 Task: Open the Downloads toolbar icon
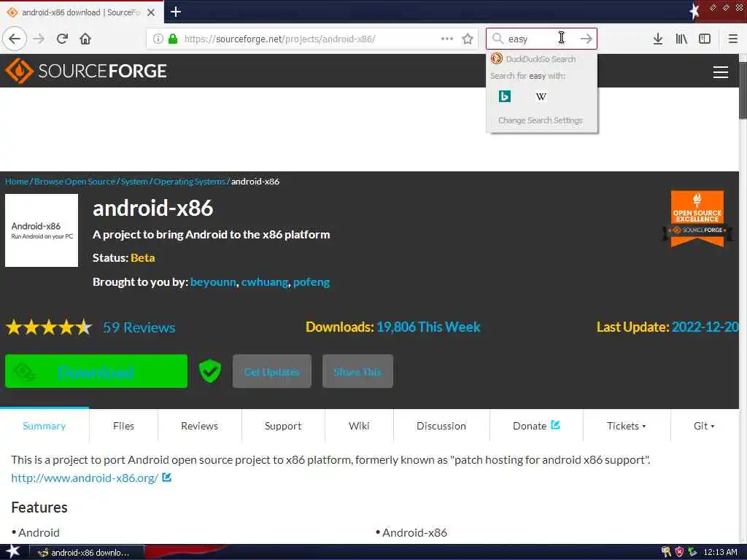click(658, 39)
